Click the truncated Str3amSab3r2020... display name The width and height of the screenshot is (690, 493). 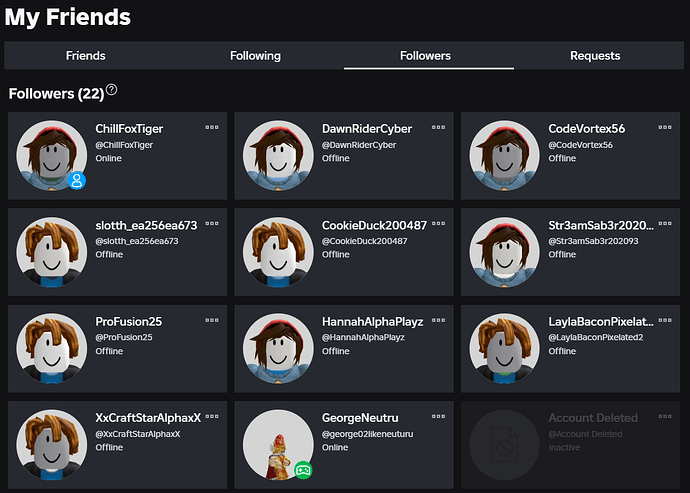pos(601,225)
